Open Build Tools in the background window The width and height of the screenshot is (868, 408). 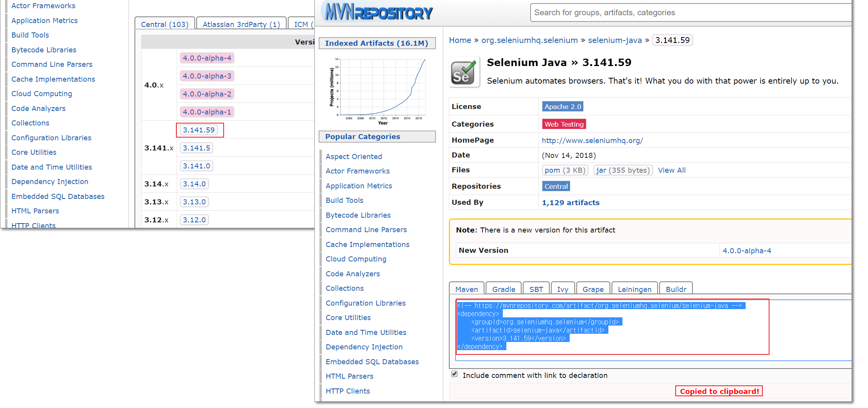click(x=30, y=35)
